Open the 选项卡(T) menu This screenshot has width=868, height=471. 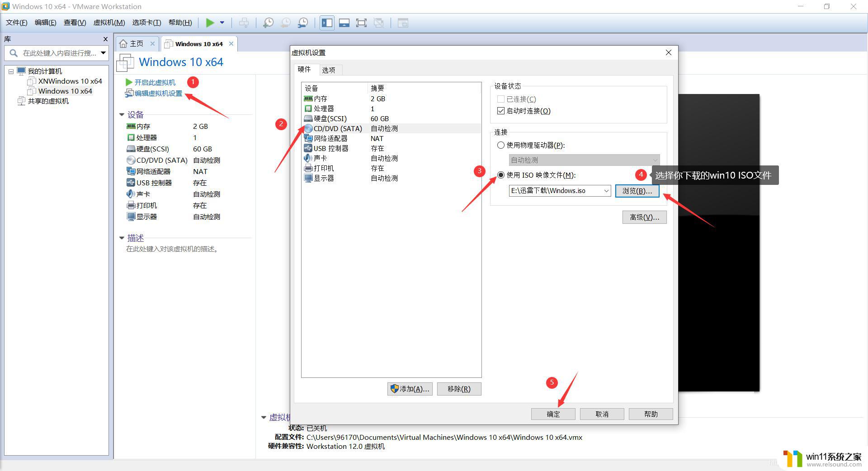146,23
